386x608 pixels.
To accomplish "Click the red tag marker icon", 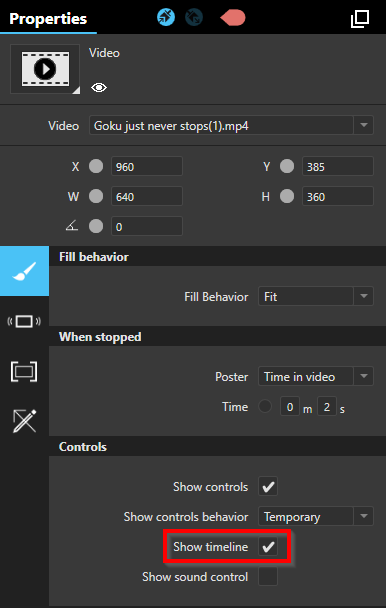I will 232,18.
